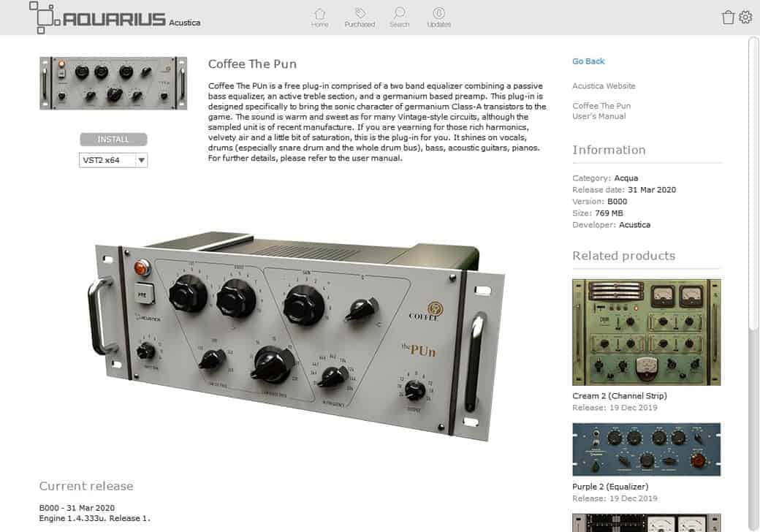Image resolution: width=760 pixels, height=532 pixels.
Task: Open the trash bin icon
Action: [728, 18]
